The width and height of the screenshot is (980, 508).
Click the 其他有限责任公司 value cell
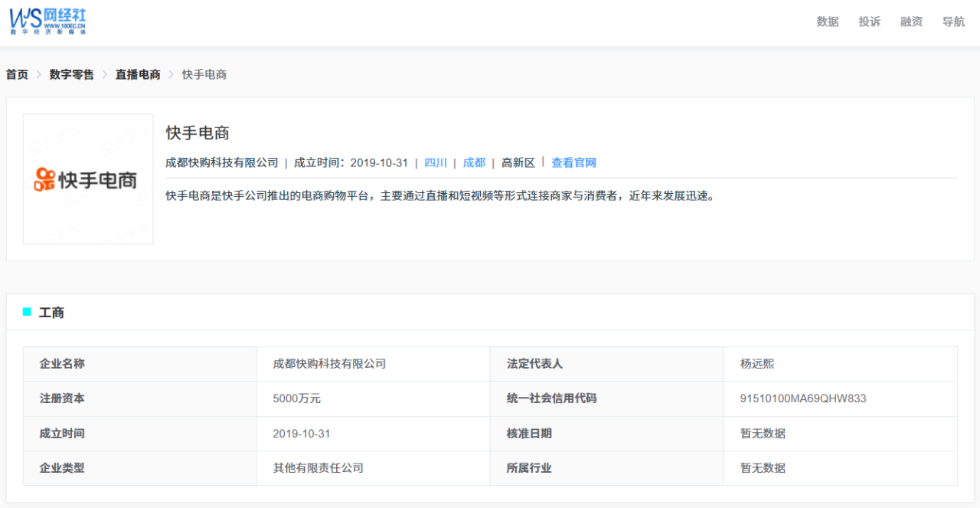tap(374, 468)
